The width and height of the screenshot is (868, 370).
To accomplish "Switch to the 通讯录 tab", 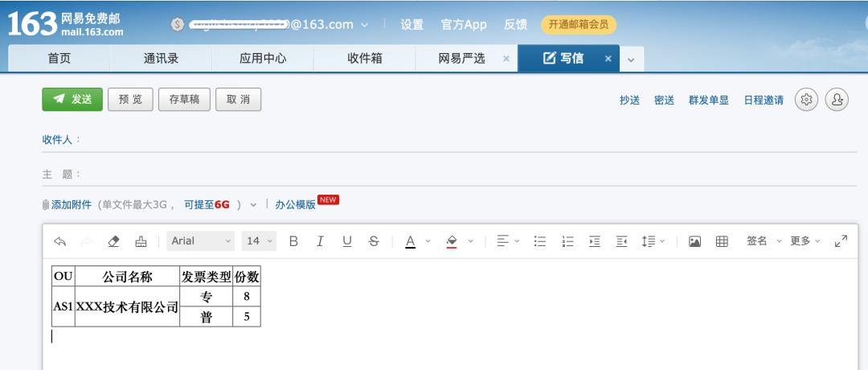I will pyautogui.click(x=161, y=58).
